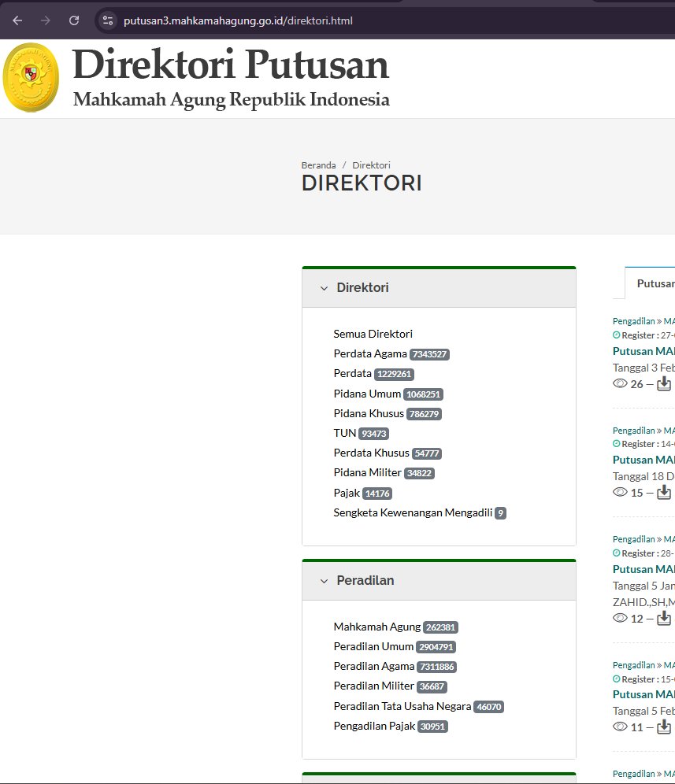Open Perdata Khusus directory

(371, 453)
